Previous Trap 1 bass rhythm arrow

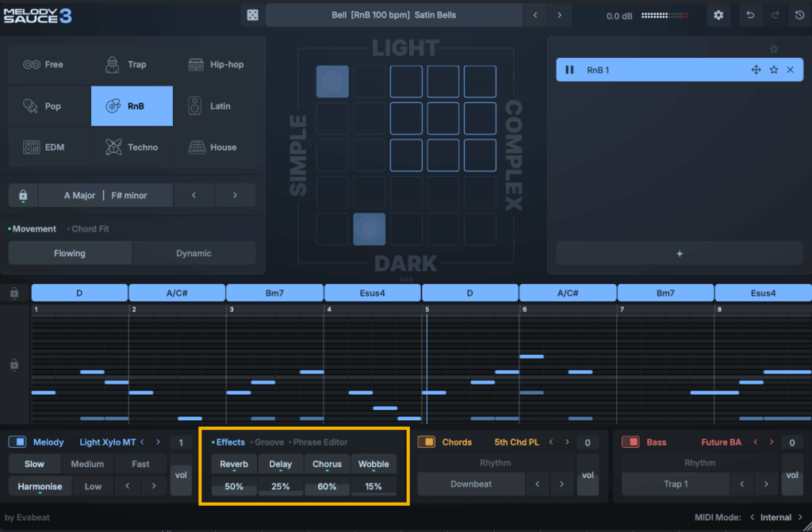[742, 484]
